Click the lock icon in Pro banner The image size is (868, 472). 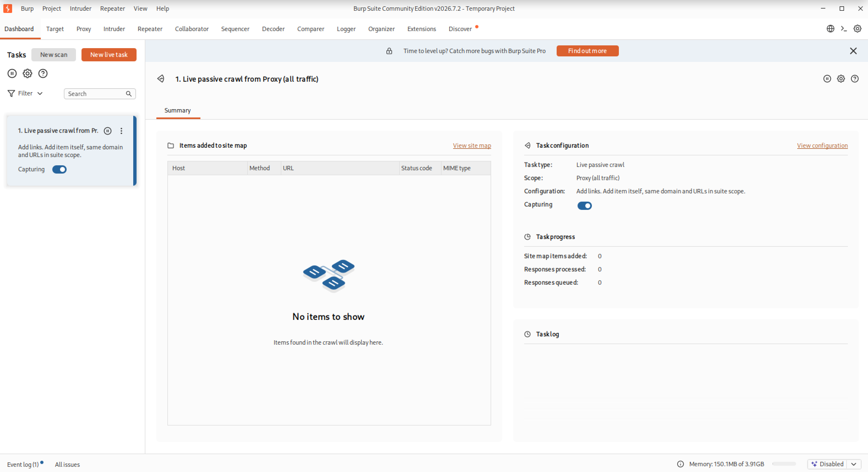[389, 51]
